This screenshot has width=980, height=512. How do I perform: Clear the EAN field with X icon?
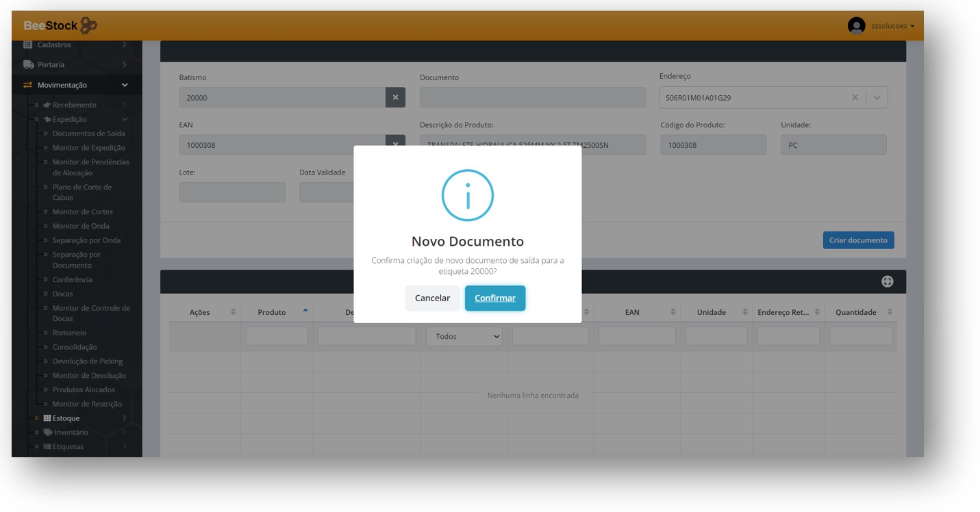tap(395, 144)
